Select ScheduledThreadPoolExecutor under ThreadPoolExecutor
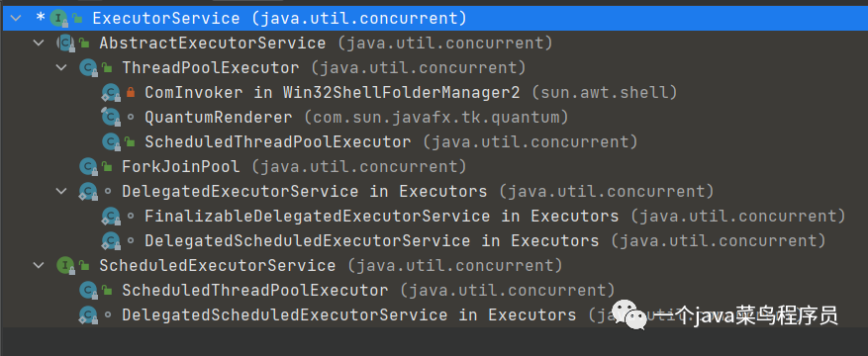 point(278,142)
